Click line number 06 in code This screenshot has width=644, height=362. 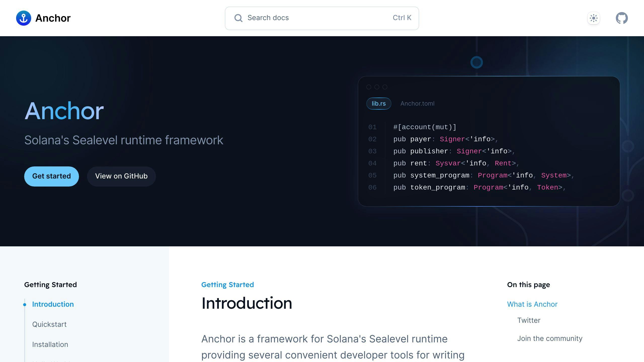pyautogui.click(x=372, y=188)
